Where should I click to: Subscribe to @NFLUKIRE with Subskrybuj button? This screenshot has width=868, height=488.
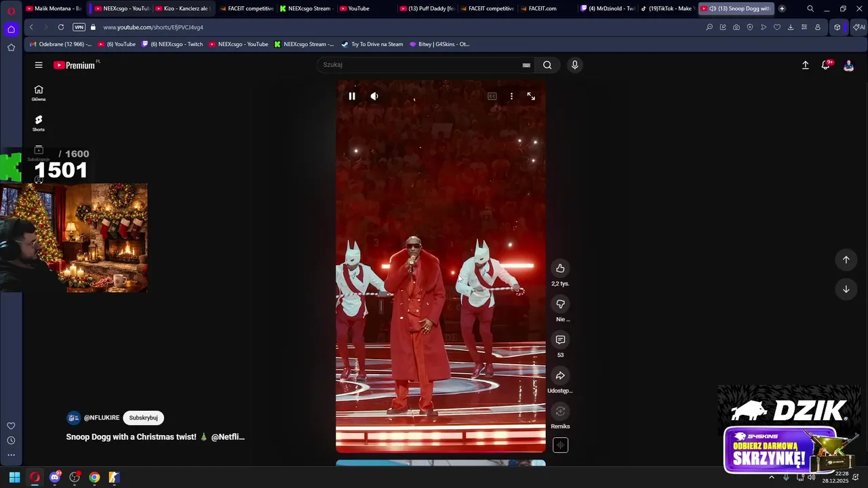[x=143, y=418]
